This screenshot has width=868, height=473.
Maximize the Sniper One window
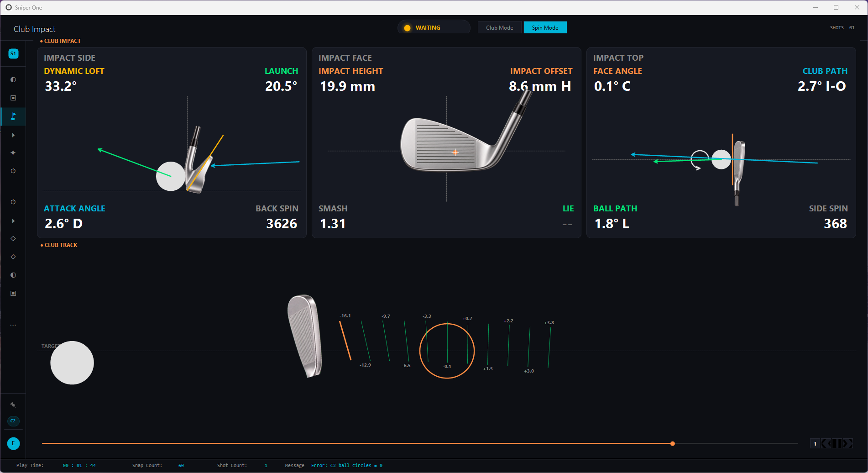coord(836,7)
